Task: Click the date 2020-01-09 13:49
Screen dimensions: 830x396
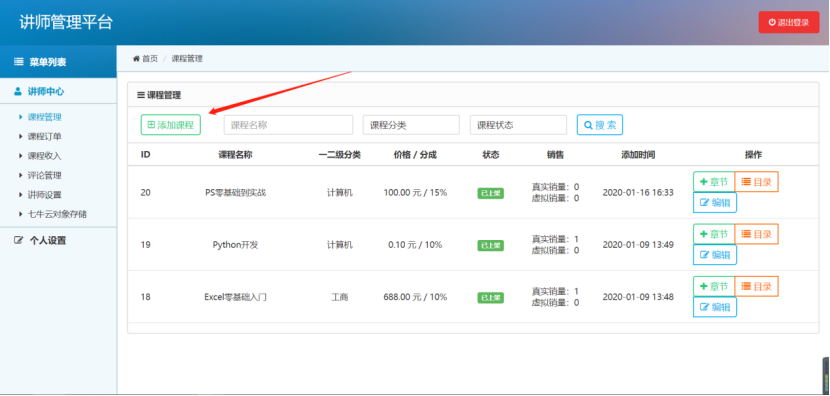Action: point(638,245)
